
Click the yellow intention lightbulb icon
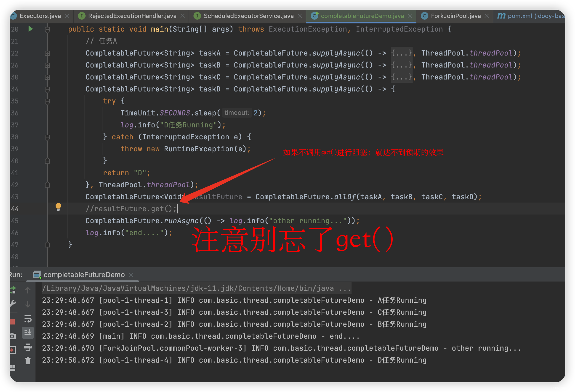click(58, 207)
